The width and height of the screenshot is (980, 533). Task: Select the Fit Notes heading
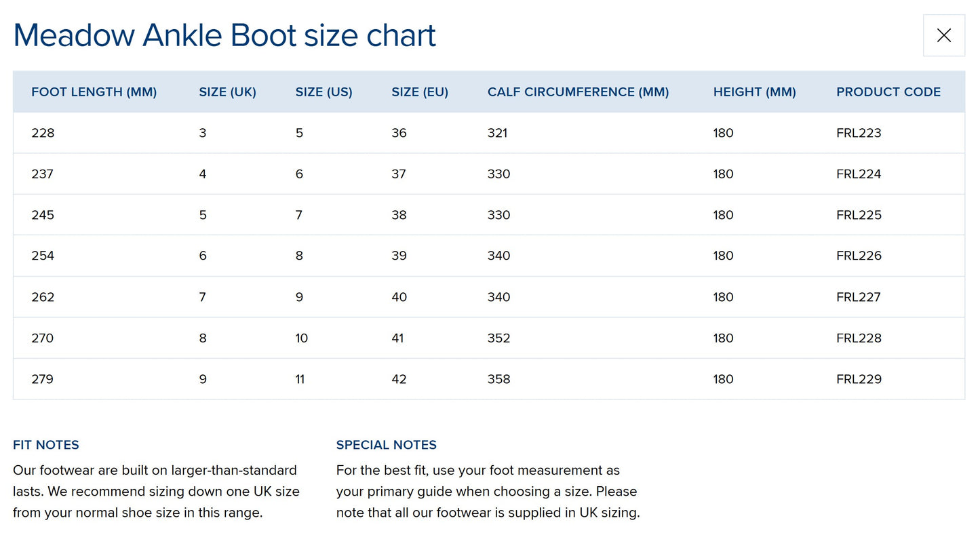coord(46,445)
